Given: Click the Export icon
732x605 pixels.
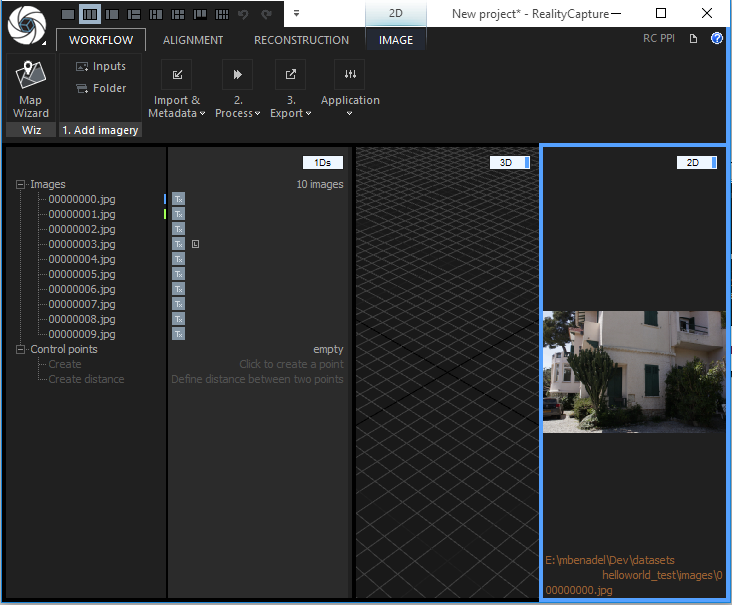Looking at the screenshot, I should (290, 75).
